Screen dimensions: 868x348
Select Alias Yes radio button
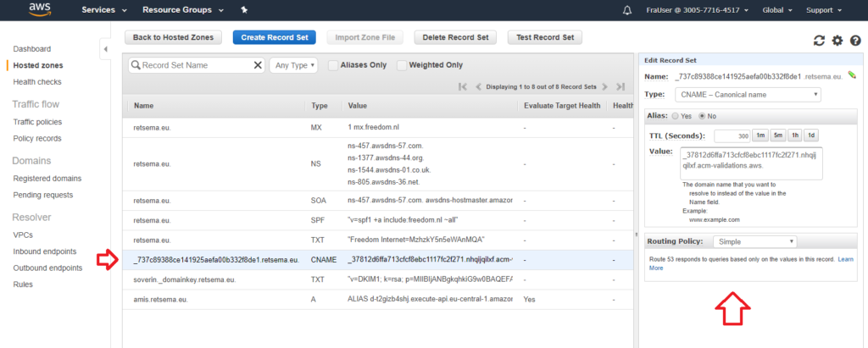point(676,116)
